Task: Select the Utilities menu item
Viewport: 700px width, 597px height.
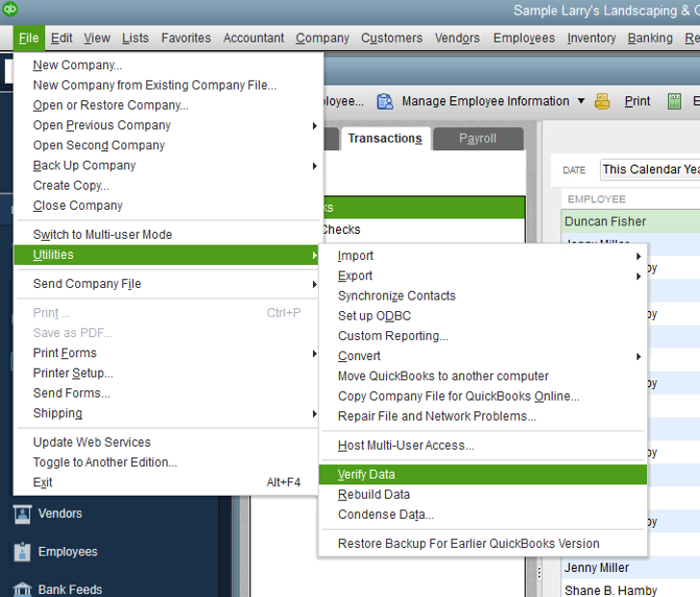Action: pyautogui.click(x=166, y=255)
